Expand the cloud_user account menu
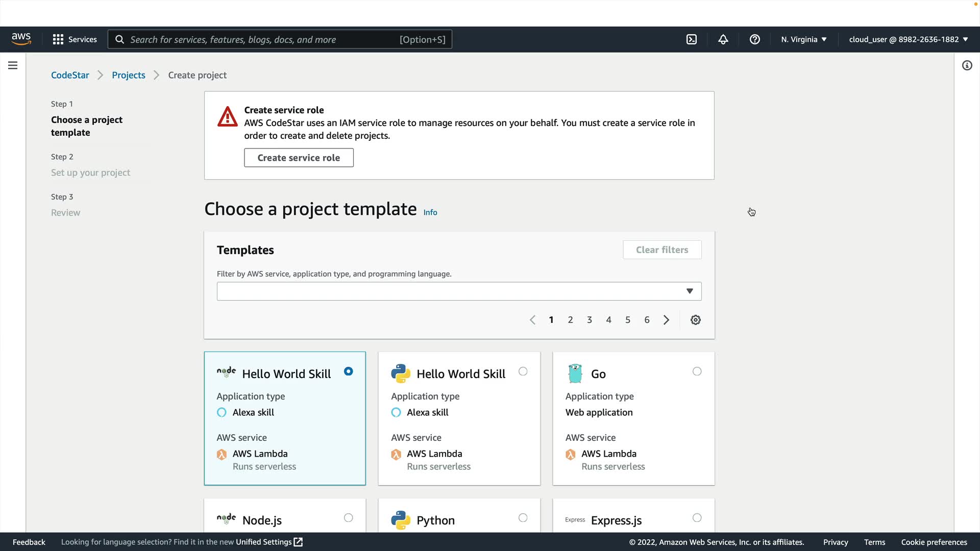This screenshot has height=551, width=980. (908, 39)
